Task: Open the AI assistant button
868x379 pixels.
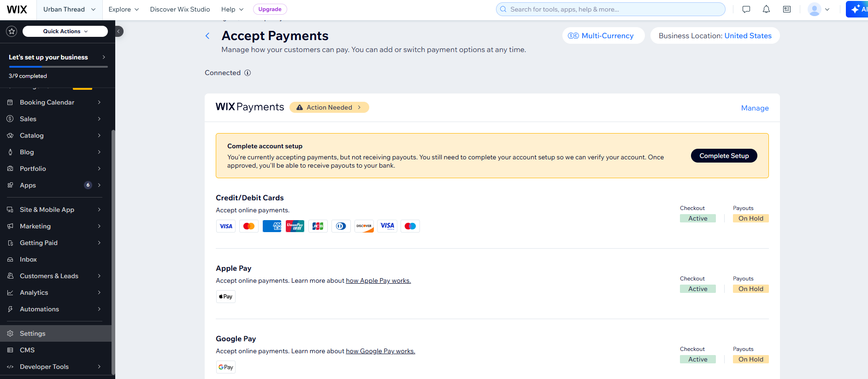Action: [x=857, y=9]
